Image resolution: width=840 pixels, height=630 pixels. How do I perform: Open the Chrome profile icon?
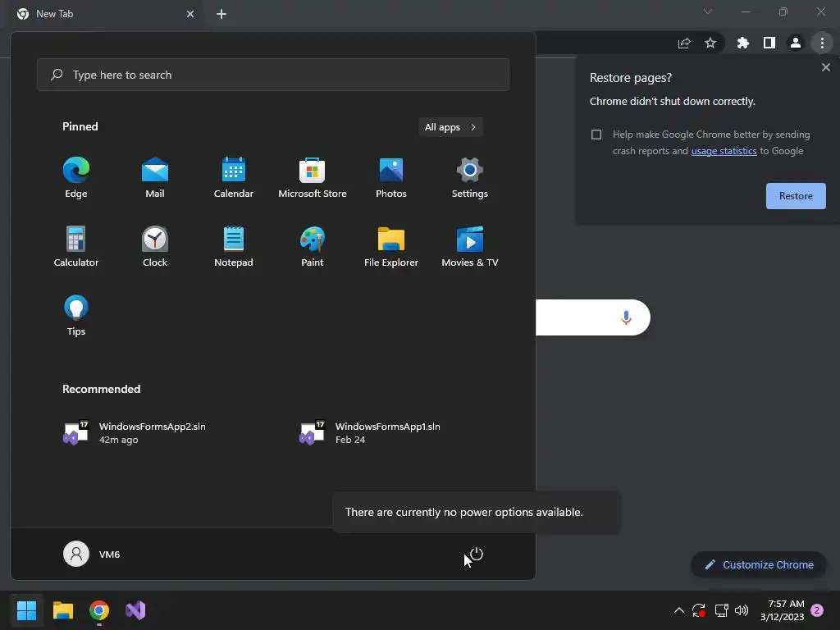(796, 43)
